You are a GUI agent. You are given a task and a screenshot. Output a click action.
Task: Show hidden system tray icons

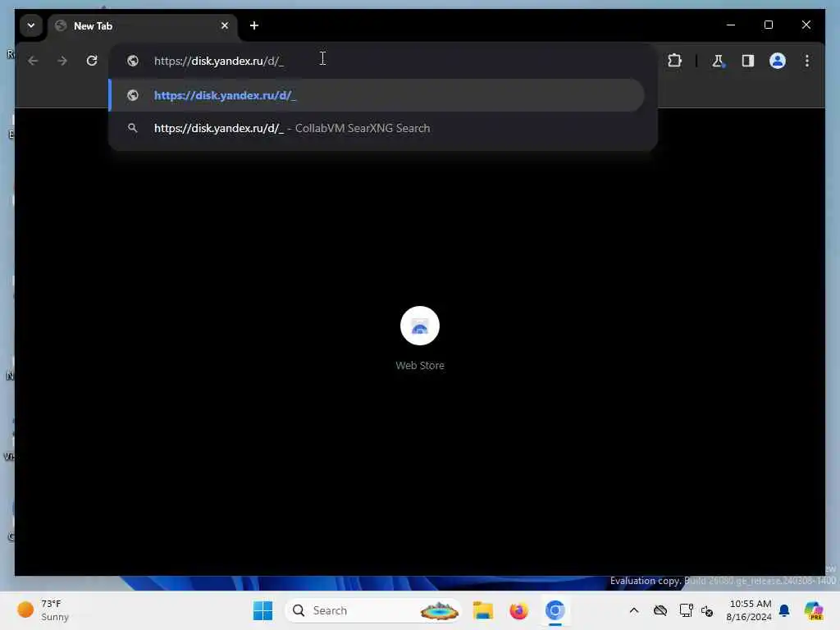[x=634, y=610]
